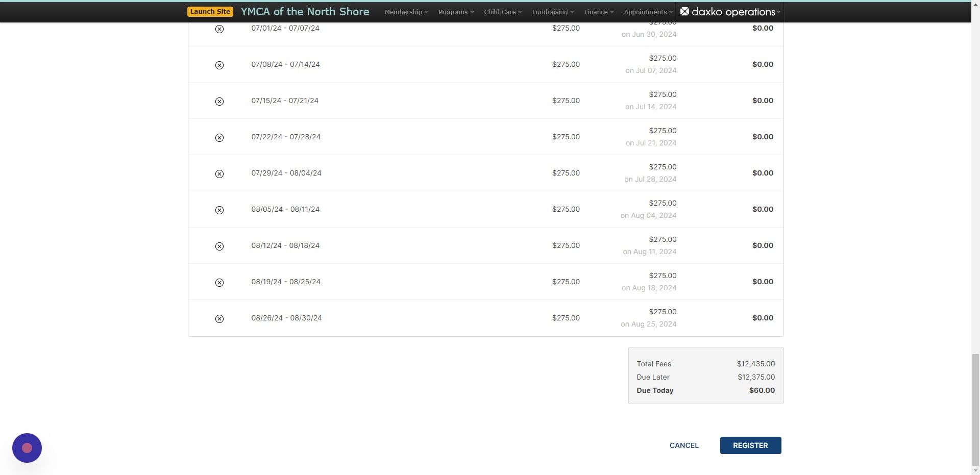Remove the 07/15/24 - 07/21/24 payment week

pos(219,102)
